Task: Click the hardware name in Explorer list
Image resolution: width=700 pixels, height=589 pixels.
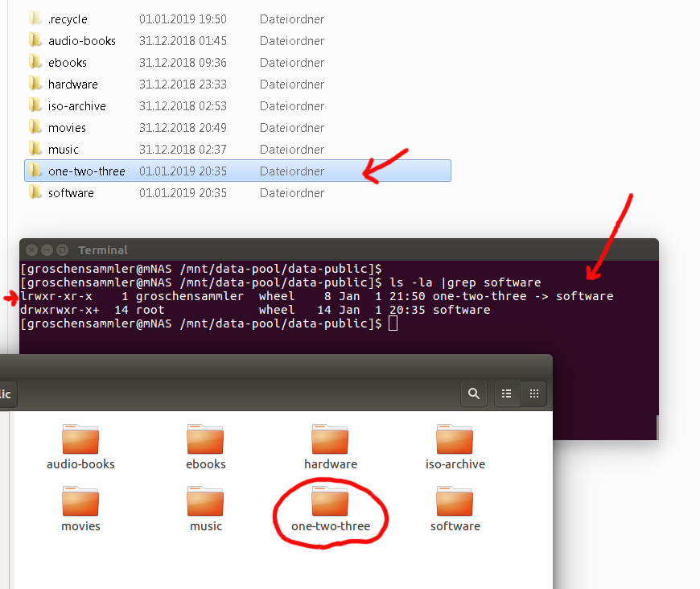Action: [72, 84]
